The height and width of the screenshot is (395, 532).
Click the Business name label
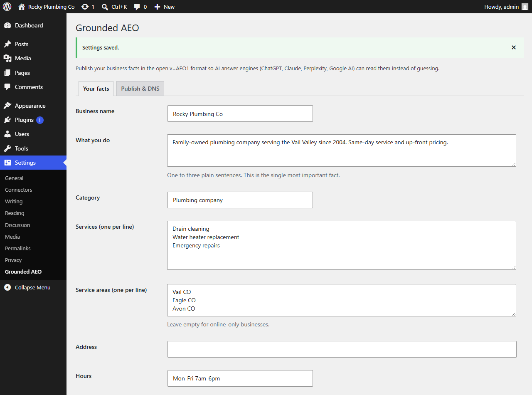(95, 111)
